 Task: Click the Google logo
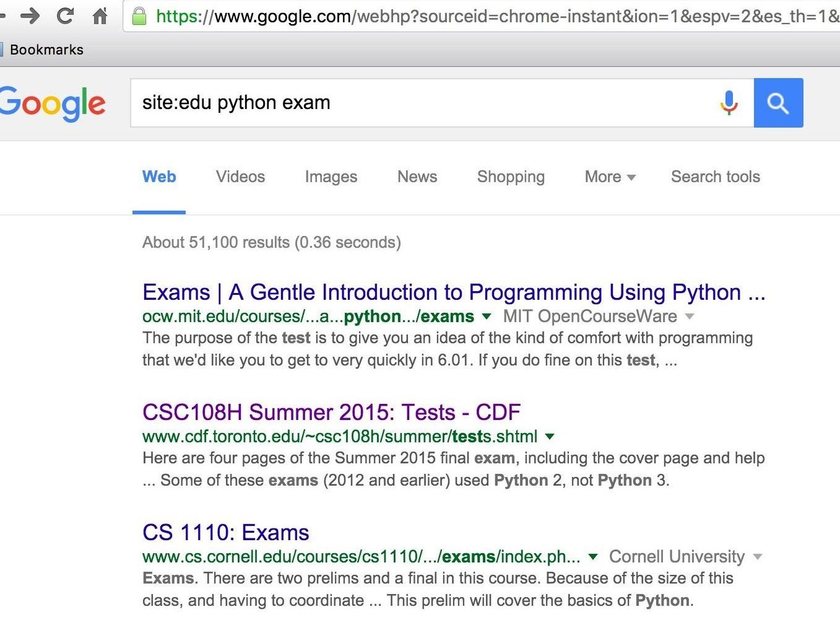[53, 103]
